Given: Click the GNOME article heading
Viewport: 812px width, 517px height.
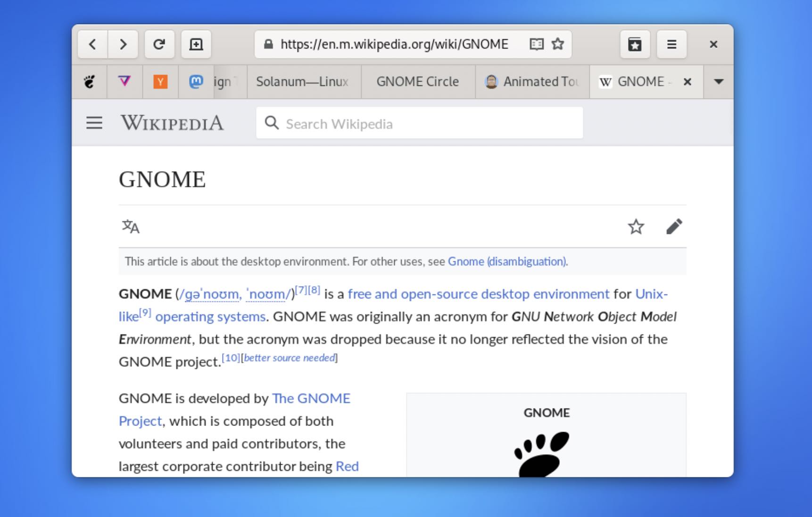Looking at the screenshot, I should (x=162, y=180).
